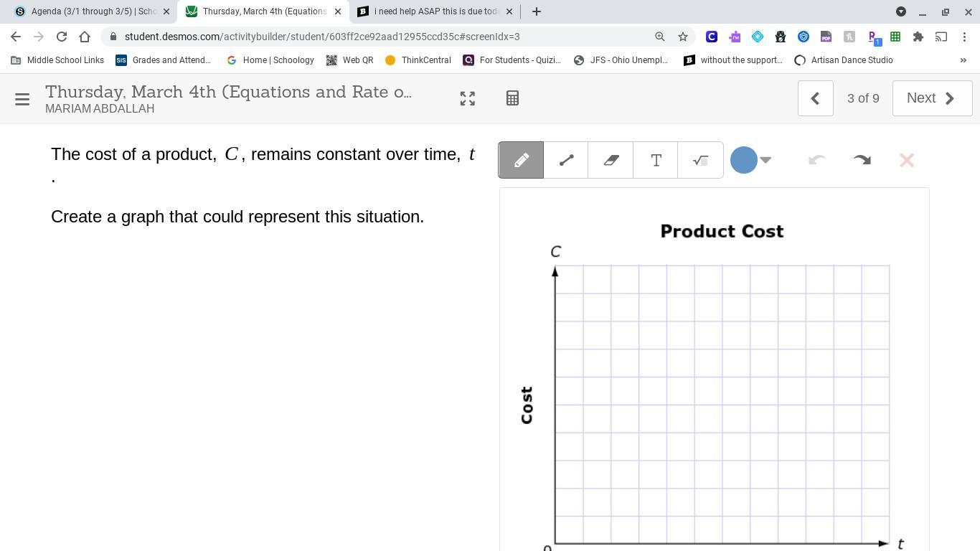Go to the Next screen
This screenshot has height=551, width=980.
931,98
